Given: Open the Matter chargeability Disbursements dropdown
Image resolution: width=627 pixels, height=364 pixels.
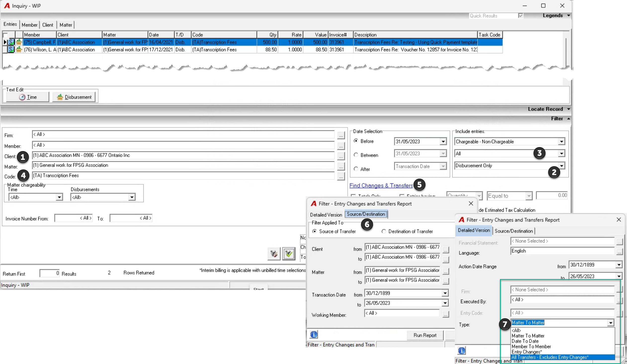Looking at the screenshot, I should coord(132,197).
